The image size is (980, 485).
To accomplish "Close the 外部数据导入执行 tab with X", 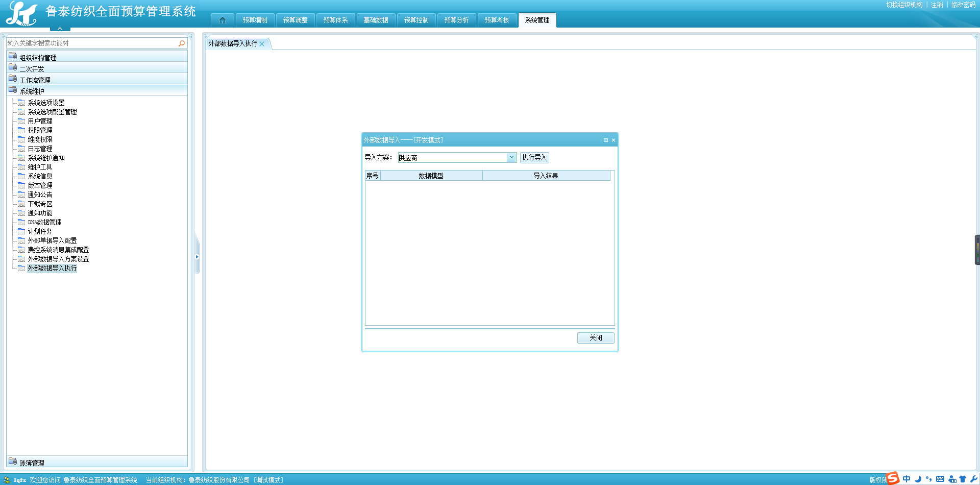I will [262, 44].
